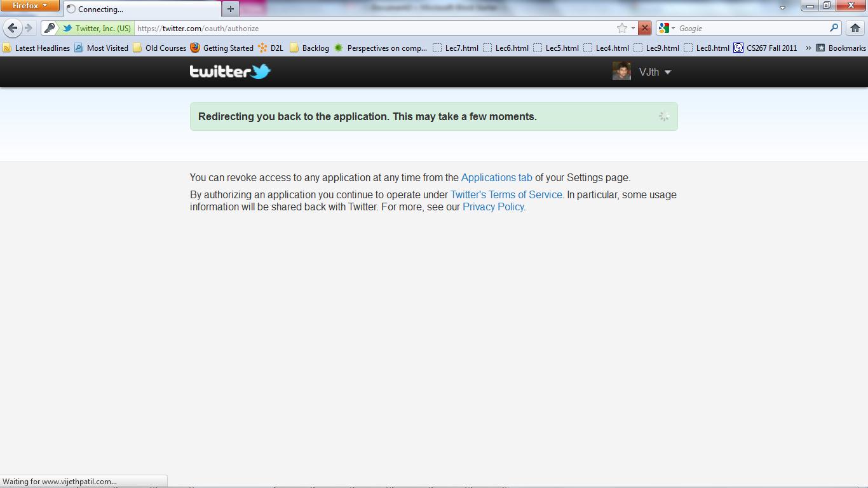Select the Connecting... browser tab
The width and height of the screenshot is (868, 488).
[142, 9]
